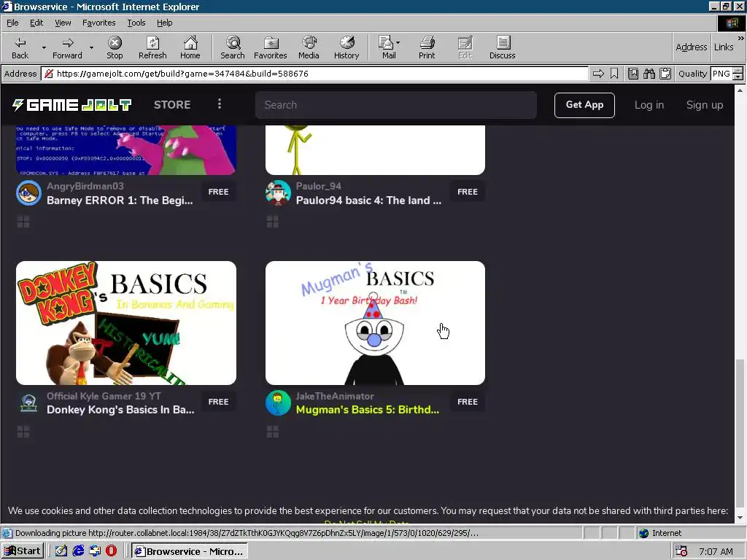Click AngryBirdman03's avatar
Viewport: 747px width, 560px height.
[x=28, y=192]
